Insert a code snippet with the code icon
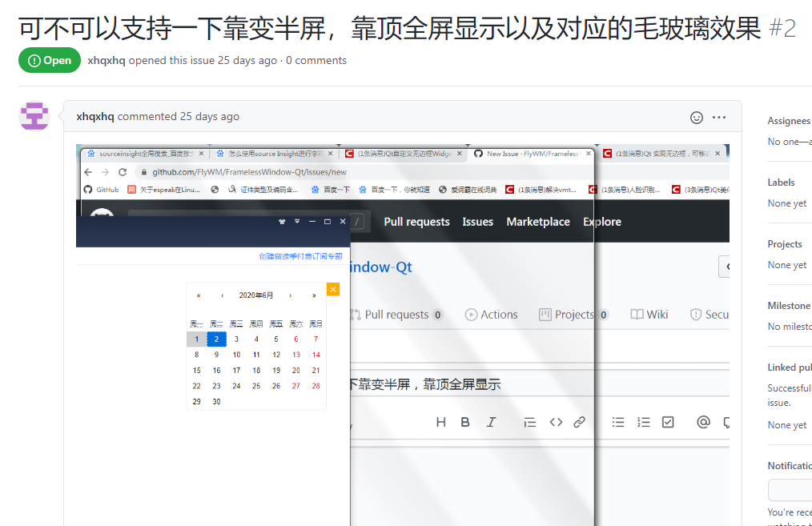Viewport: 812px width, 526px height. click(556, 422)
